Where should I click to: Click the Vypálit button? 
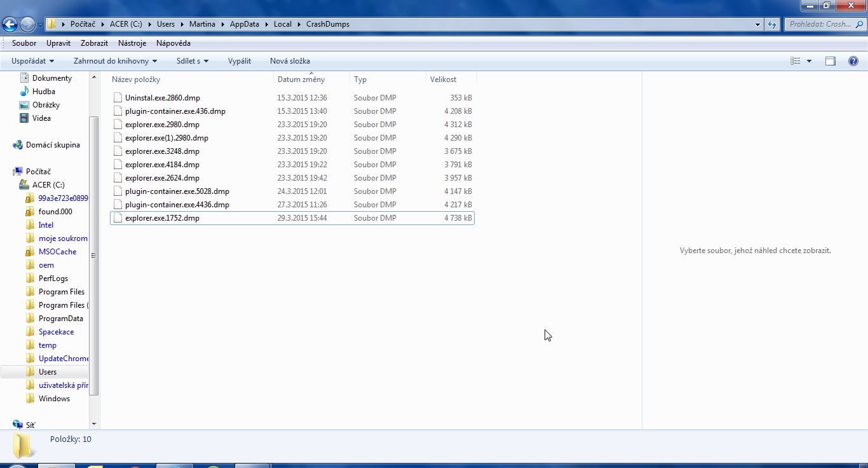(240, 61)
